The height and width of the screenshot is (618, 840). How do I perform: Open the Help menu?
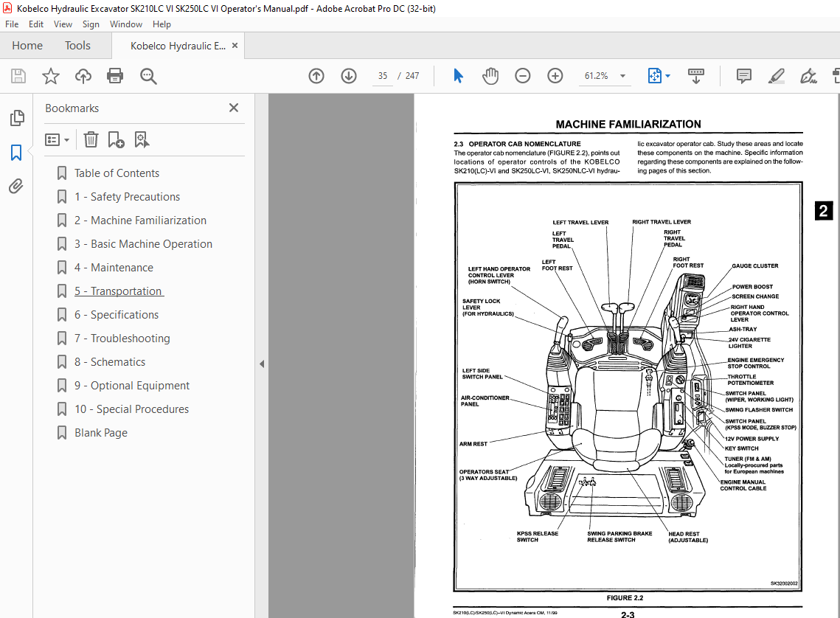point(162,24)
